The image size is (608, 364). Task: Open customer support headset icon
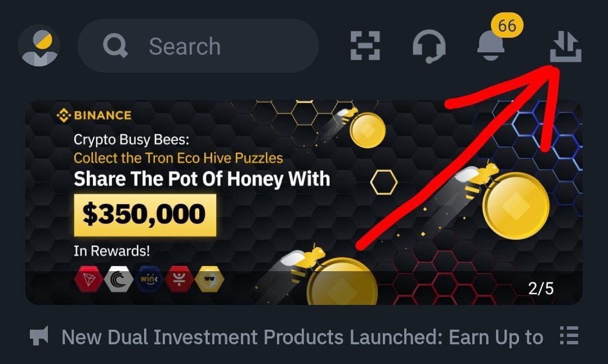pos(429,46)
